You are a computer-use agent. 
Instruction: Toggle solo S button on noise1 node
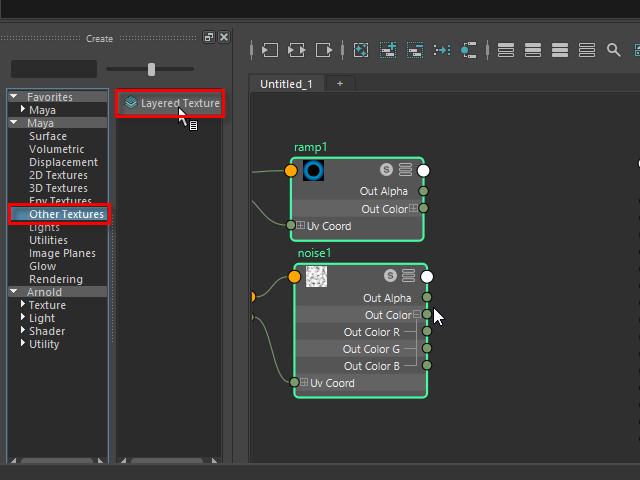tap(388, 276)
